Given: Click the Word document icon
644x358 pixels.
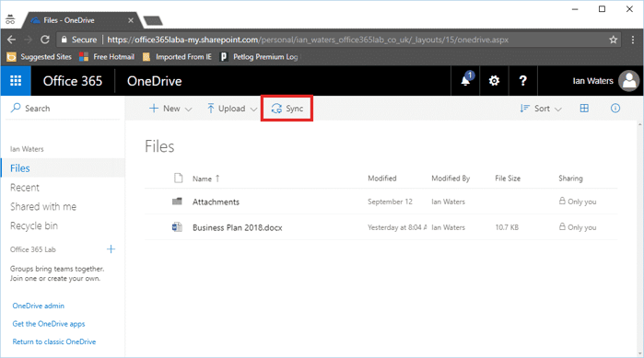Looking at the screenshot, I should click(177, 226).
